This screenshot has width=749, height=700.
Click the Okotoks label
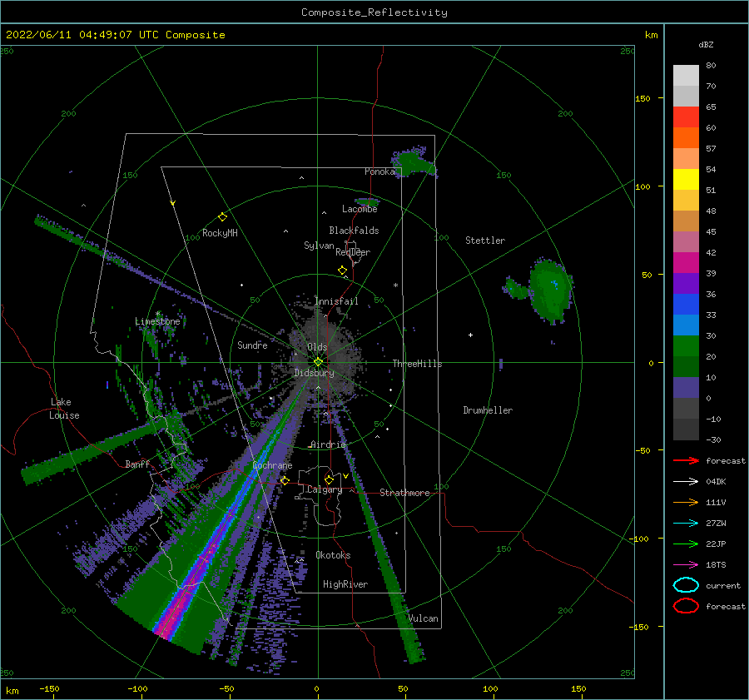[333, 555]
